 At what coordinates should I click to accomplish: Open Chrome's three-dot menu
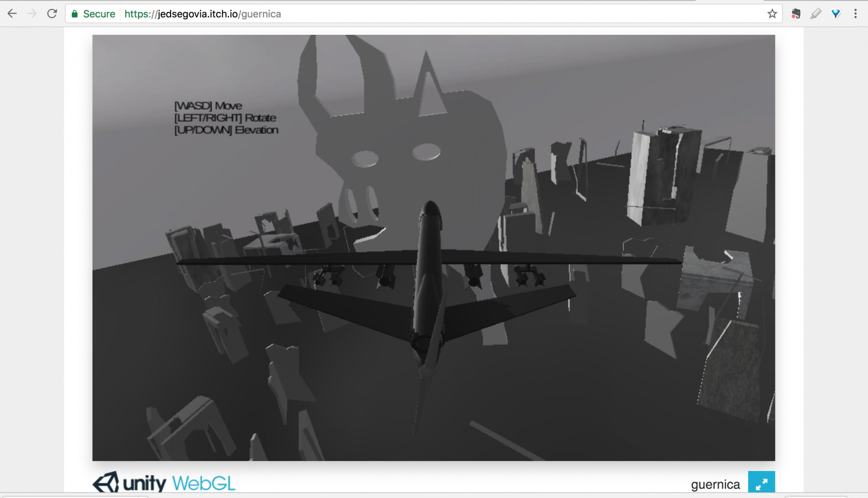pyautogui.click(x=855, y=14)
